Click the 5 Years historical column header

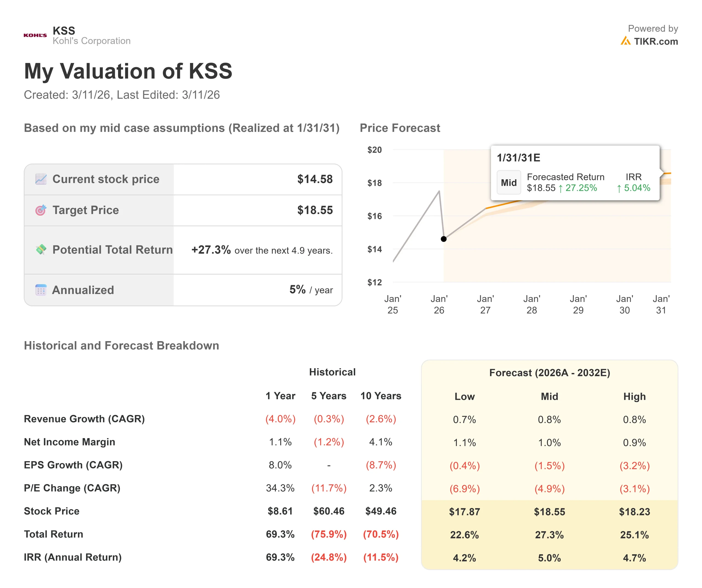tap(329, 396)
